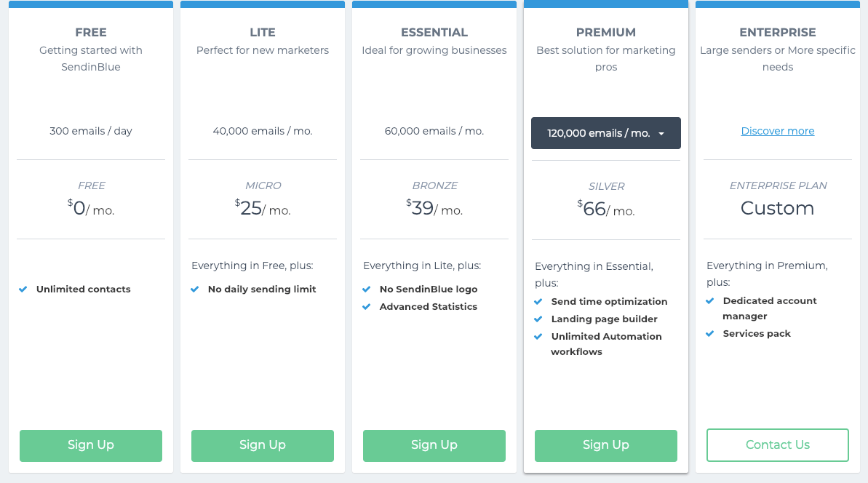Viewport: 868px width, 483px height.
Task: Sign up for the Essential plan
Action: pyautogui.click(x=434, y=445)
